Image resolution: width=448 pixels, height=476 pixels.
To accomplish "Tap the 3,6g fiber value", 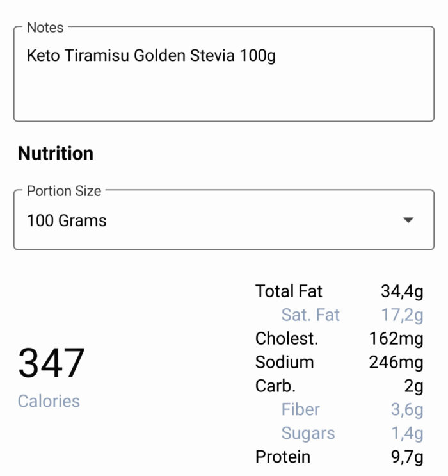I will [407, 410].
